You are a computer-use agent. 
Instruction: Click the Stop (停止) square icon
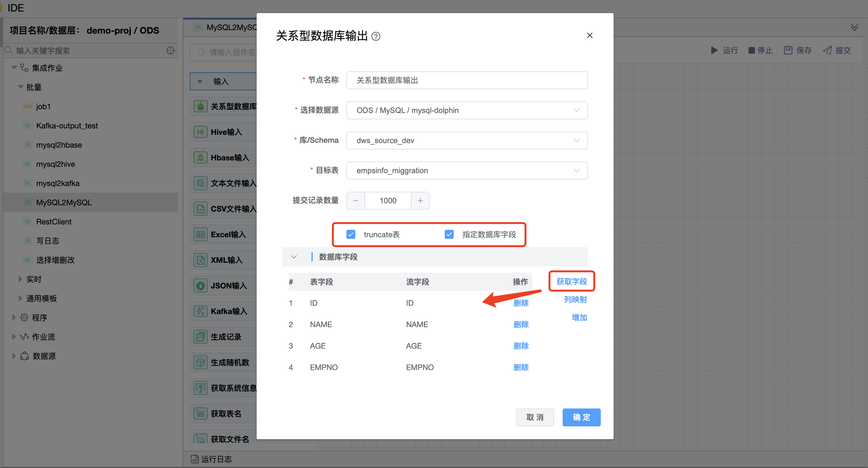(751, 51)
